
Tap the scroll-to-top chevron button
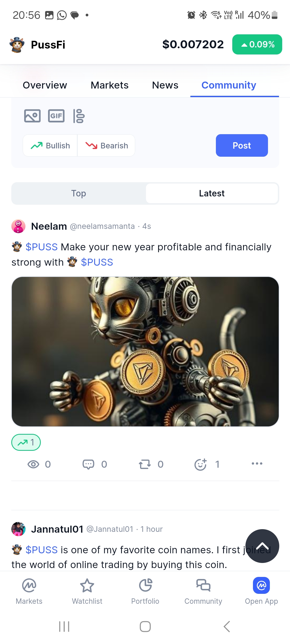click(262, 546)
